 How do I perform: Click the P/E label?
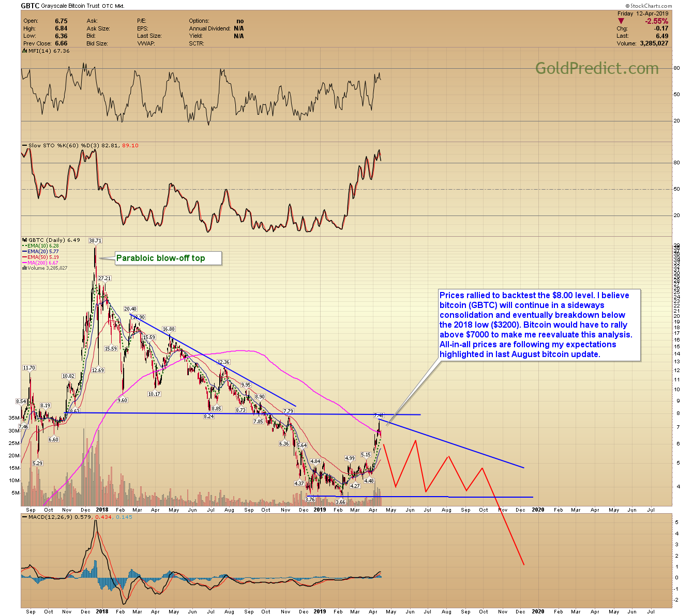tap(143, 21)
